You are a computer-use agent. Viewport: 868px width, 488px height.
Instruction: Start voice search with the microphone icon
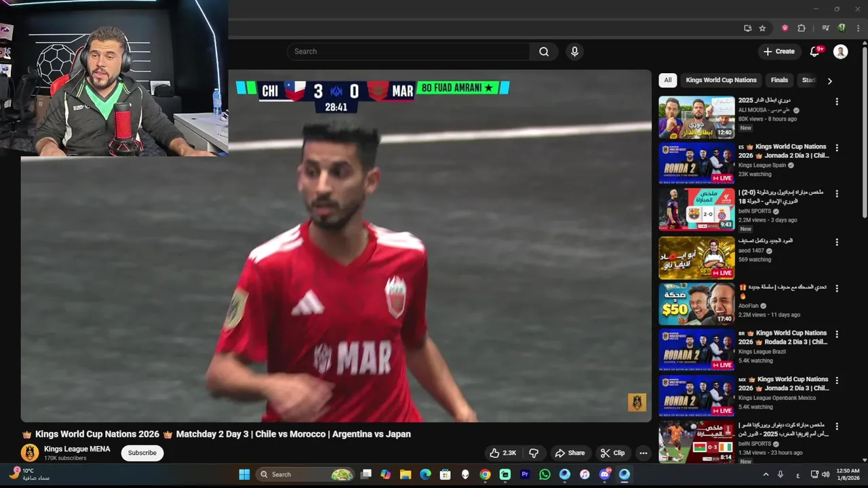[x=574, y=52]
